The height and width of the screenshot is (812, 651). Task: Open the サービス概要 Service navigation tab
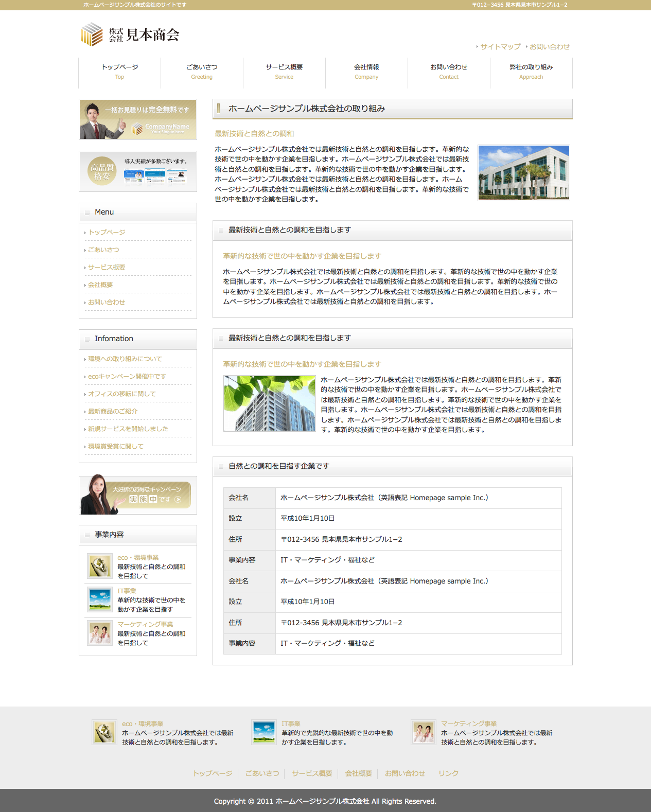(x=284, y=72)
